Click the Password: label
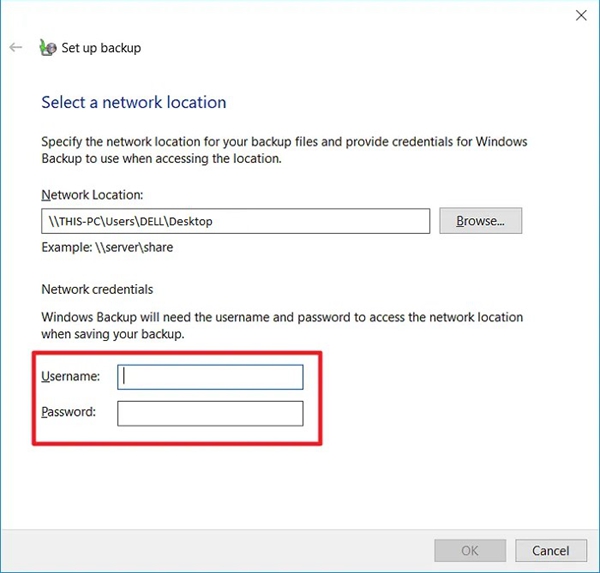The height and width of the screenshot is (573, 600). click(x=68, y=412)
